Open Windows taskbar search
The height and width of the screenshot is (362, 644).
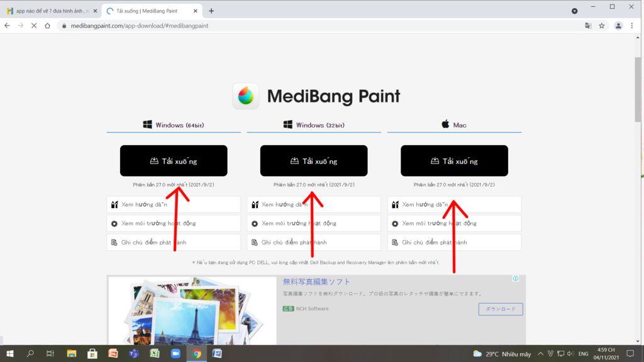tap(30, 353)
